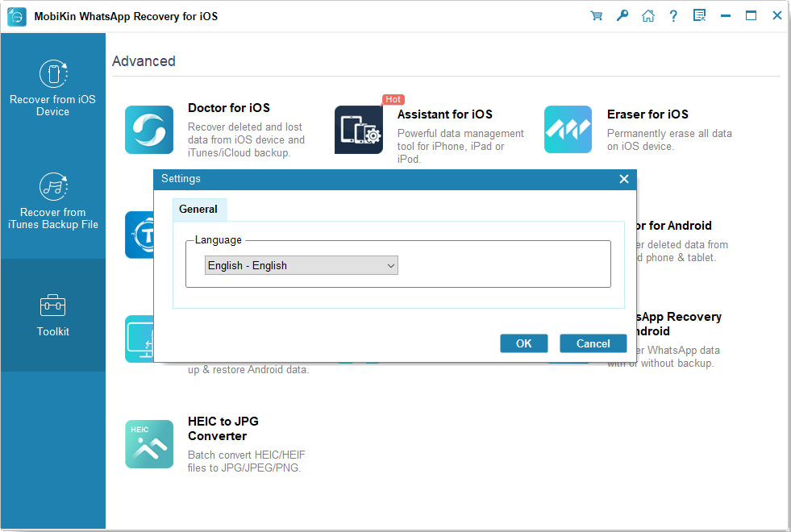This screenshot has width=791, height=532.
Task: Click the Doctor for iOS app icon
Action: click(149, 130)
